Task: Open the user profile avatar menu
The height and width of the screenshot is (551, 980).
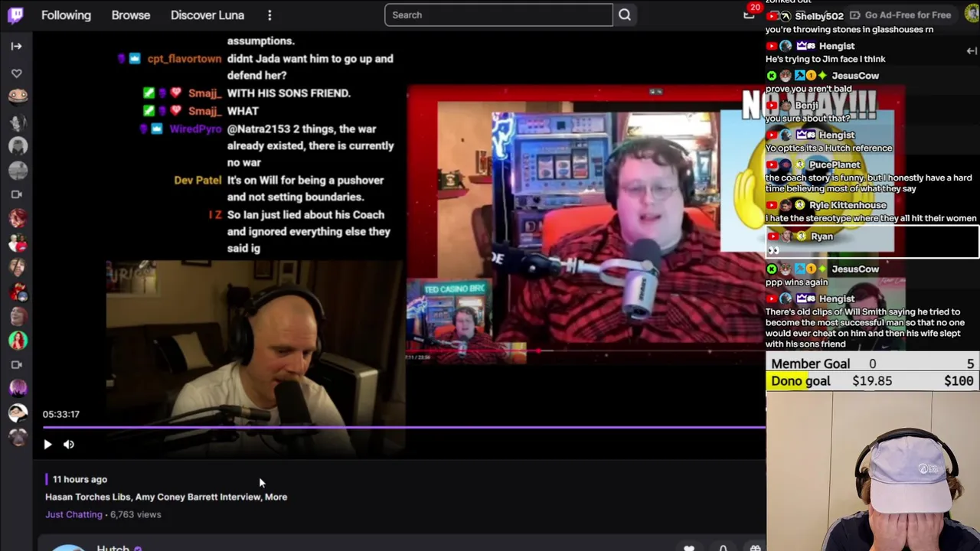Action: point(971,15)
